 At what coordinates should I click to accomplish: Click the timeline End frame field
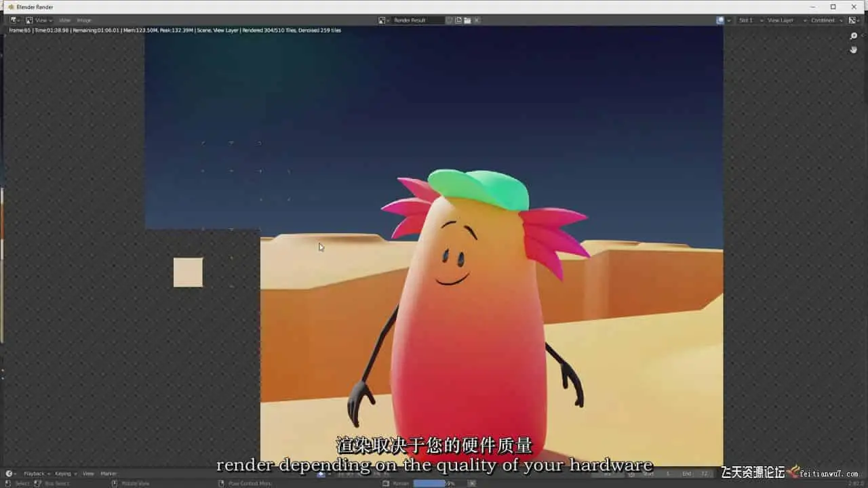coord(696,474)
